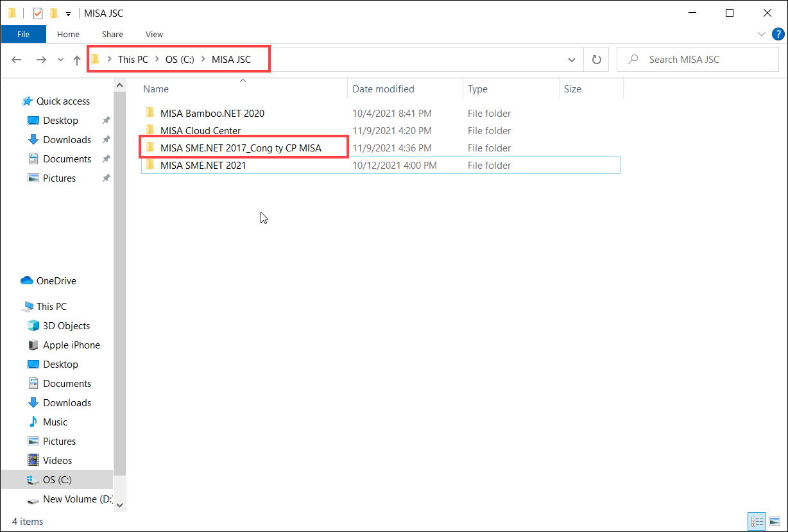Screen dimensions: 788x532
Task: Open Music folder under This PC
Action: pos(55,422)
